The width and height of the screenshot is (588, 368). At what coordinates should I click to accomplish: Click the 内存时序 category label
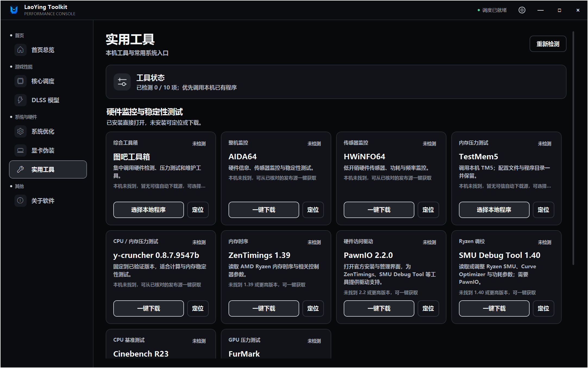[238, 241]
